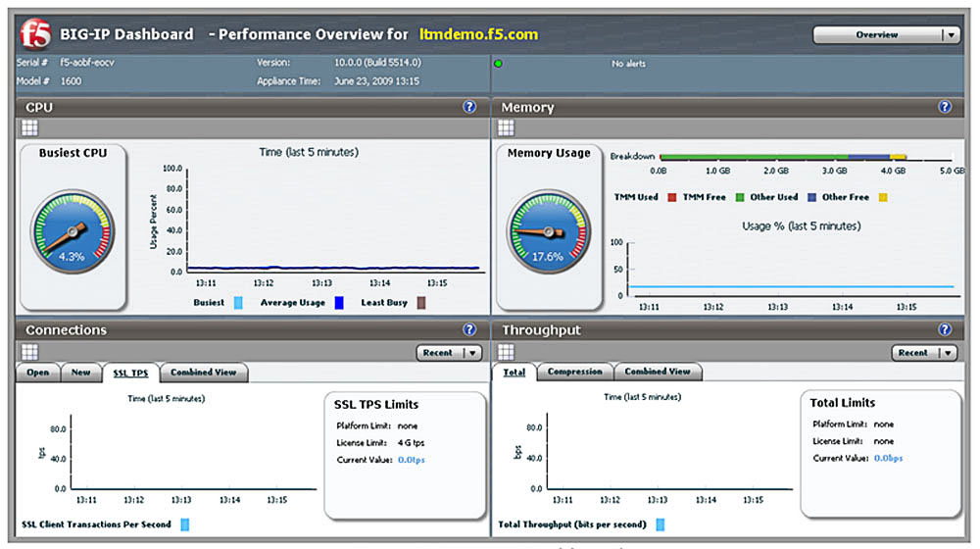Viewport: 980px width, 549px height.
Task: Select Throughput Combined View tab
Action: 658,372
